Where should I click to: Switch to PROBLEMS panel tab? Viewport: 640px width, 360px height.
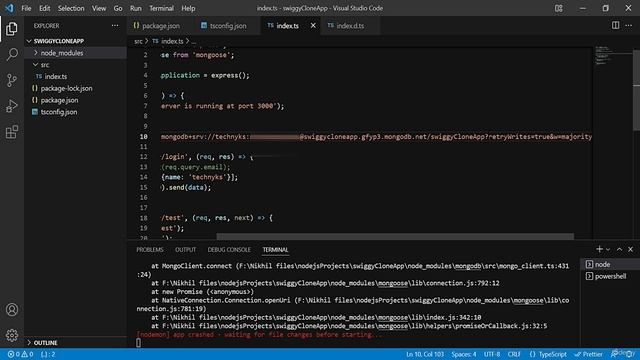pyautogui.click(x=150, y=249)
